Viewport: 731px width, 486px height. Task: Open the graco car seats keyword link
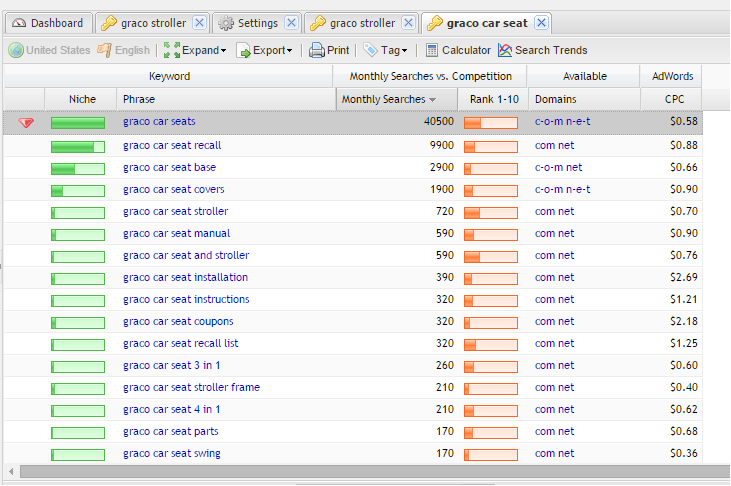159,122
